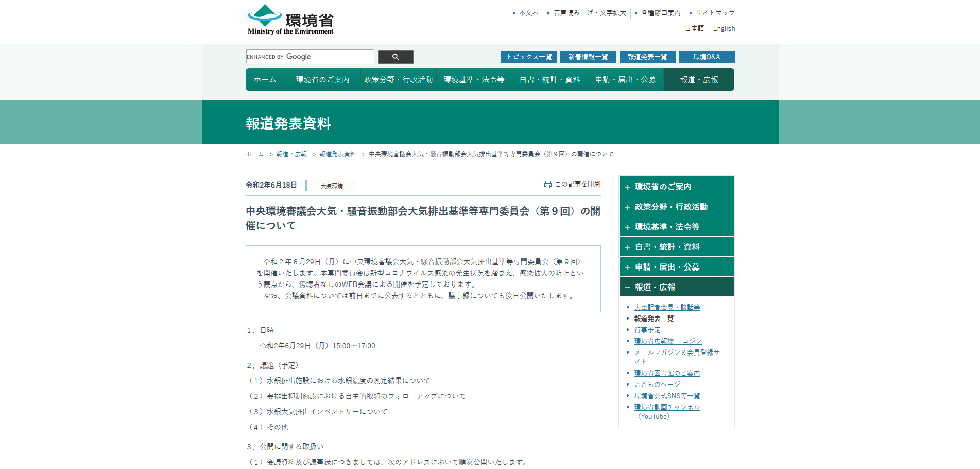Open the ホーム navigation tab

(265, 79)
